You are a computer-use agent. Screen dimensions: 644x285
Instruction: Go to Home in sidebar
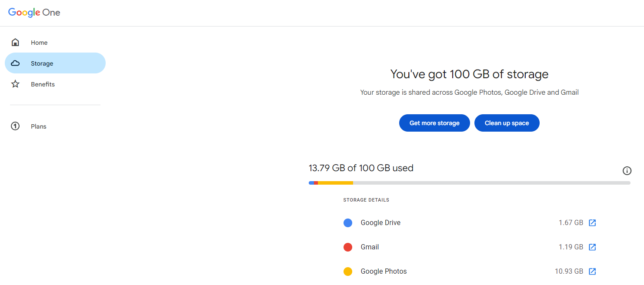tap(55, 43)
